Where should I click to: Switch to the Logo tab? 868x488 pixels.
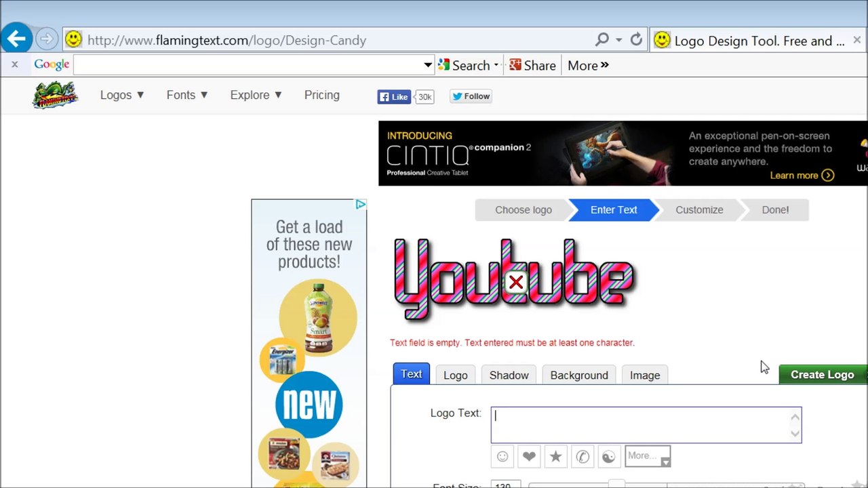click(x=456, y=375)
